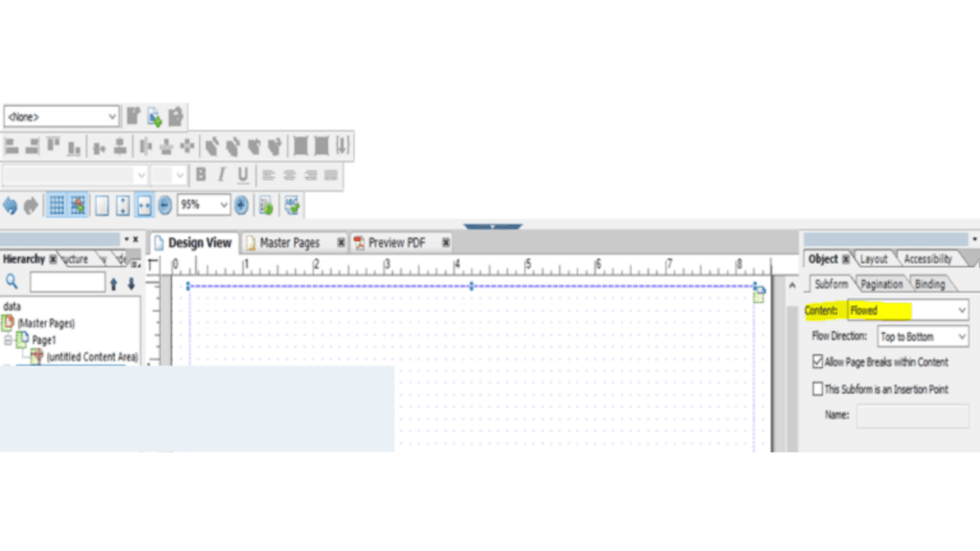Click the Align Bottom objects icon
Screen dimensions: 980x551
75,146
